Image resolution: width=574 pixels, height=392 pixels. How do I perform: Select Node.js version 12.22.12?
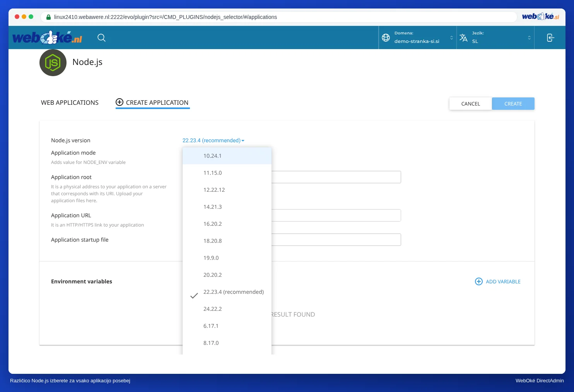[x=227, y=190]
